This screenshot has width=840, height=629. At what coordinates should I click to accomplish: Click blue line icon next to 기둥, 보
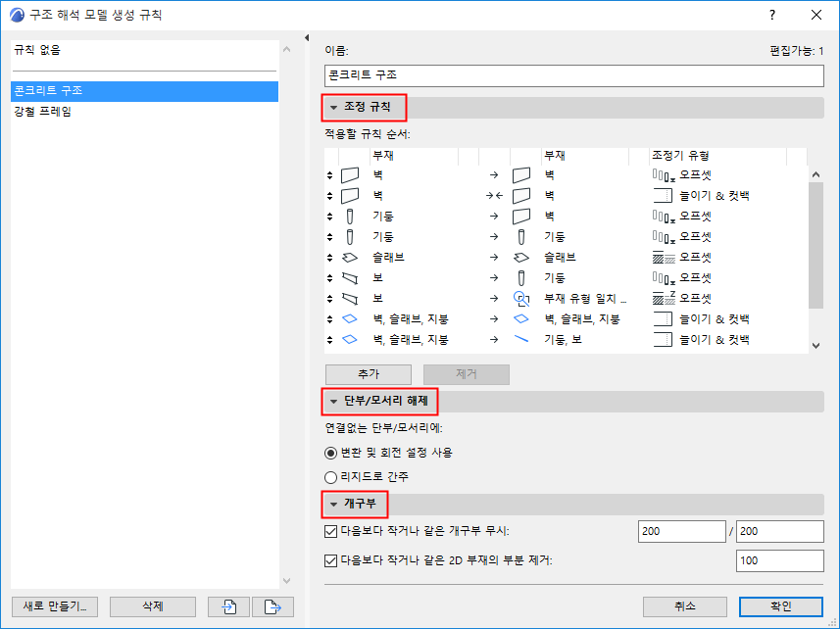coord(521,339)
